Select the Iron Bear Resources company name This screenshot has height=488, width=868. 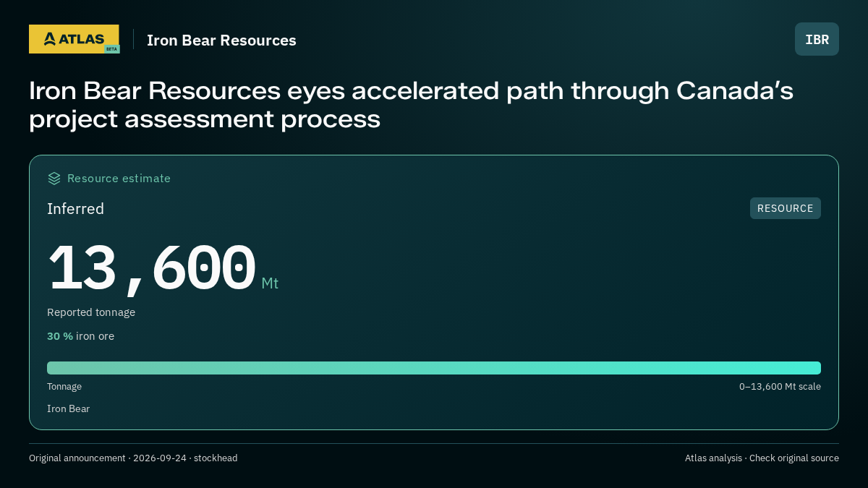[x=221, y=40]
